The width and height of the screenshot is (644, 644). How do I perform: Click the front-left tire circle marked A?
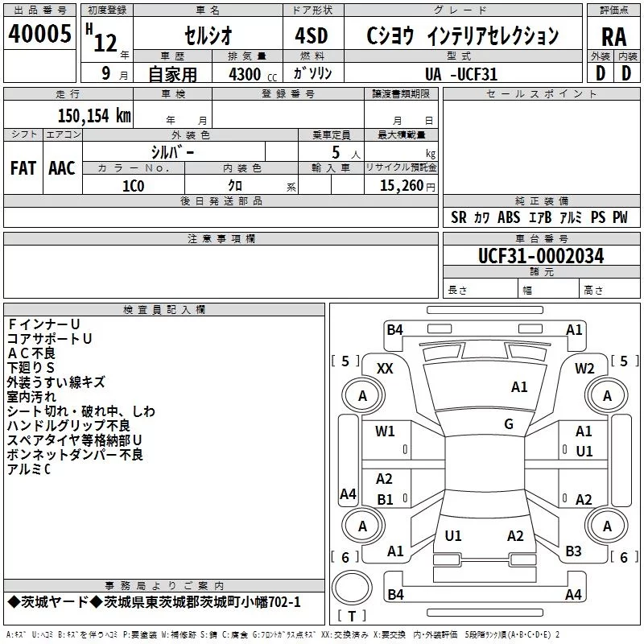tap(363, 395)
